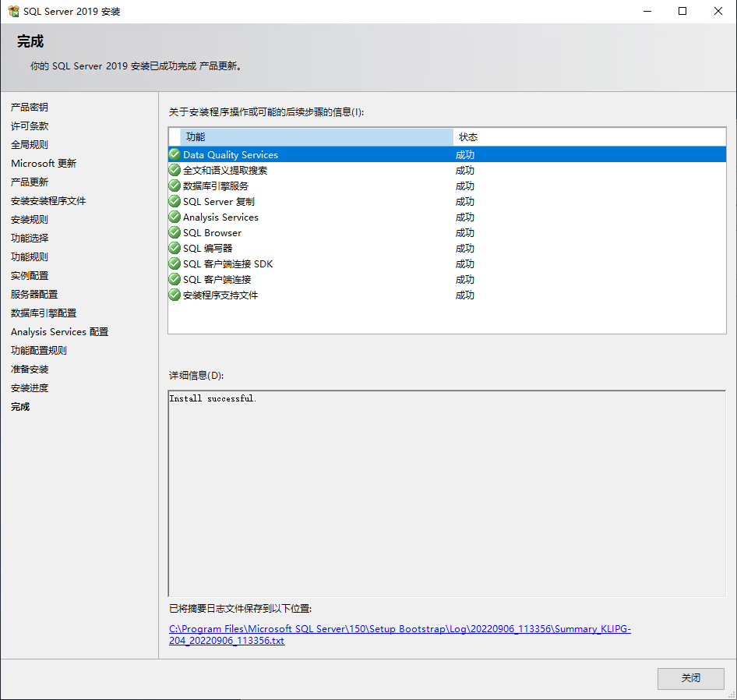737x700 pixels.
Task: Click green check icon beside 全文和语义提取搜索
Action: click(175, 170)
